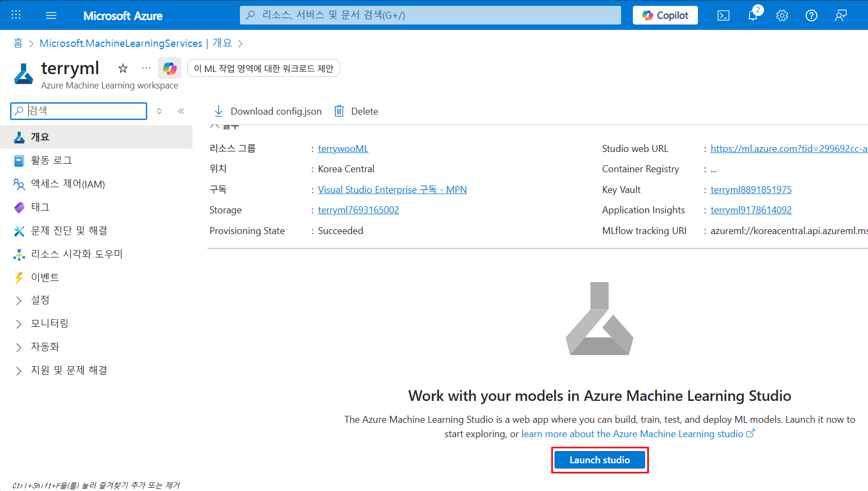Expand the 모니터링 section
Viewport: 868px width, 491px height.
pyautogui.click(x=50, y=323)
